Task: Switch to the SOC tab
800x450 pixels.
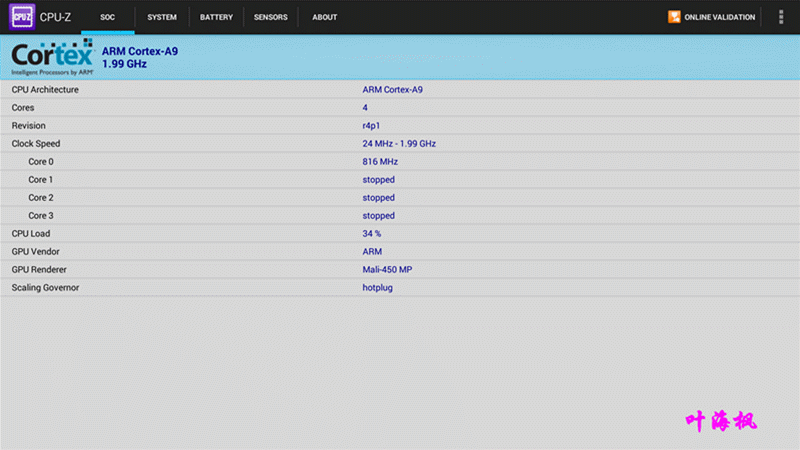Action: 108,17
